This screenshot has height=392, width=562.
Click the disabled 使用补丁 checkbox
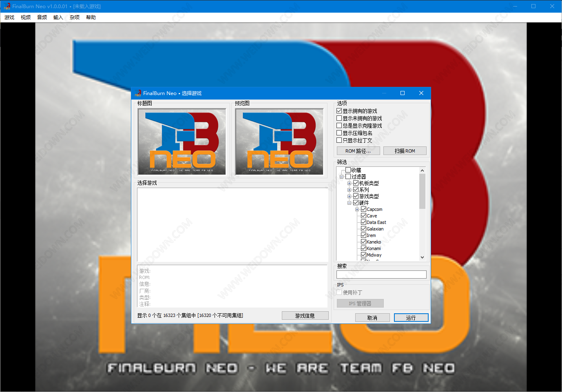[x=339, y=292]
